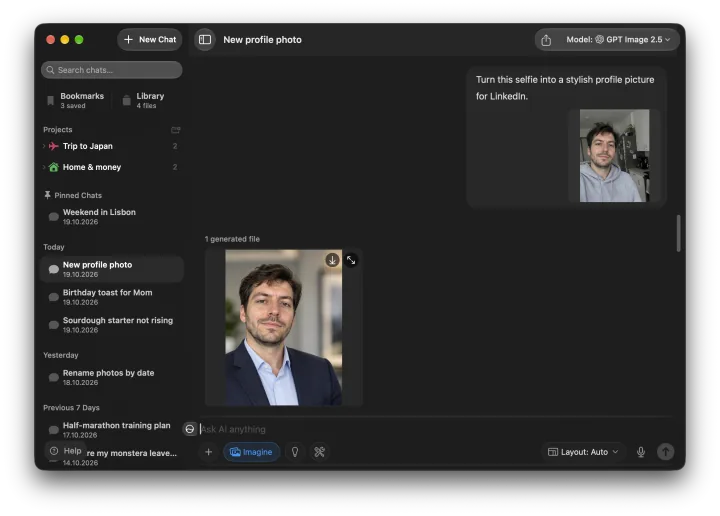Open Bookmarks with 3 saved
This screenshot has height=516, width=720.
pyautogui.click(x=76, y=100)
